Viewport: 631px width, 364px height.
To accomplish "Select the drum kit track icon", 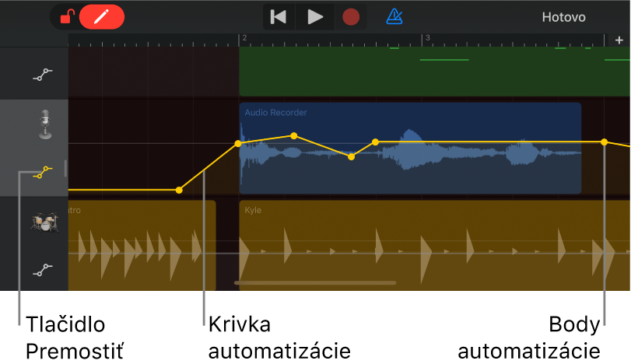I will pos(44,222).
